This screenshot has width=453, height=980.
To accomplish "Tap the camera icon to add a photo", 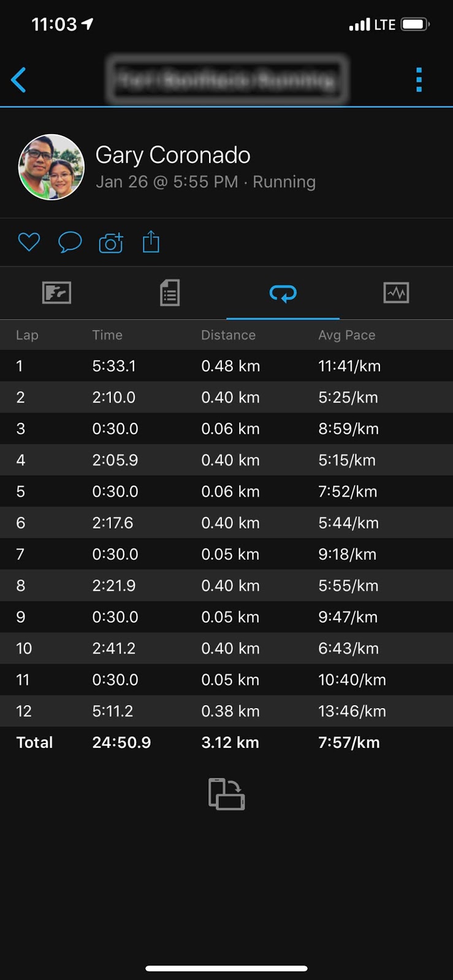I will pos(110,242).
